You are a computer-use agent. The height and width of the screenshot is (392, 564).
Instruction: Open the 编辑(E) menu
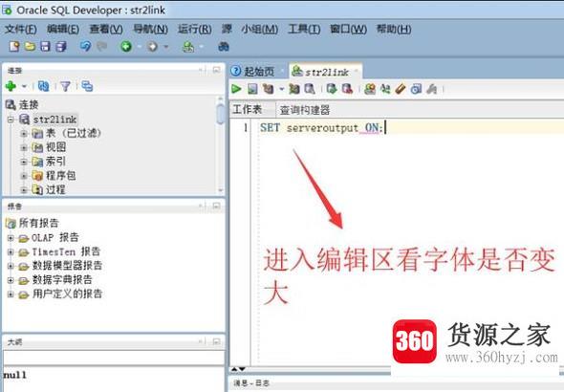tap(63, 29)
